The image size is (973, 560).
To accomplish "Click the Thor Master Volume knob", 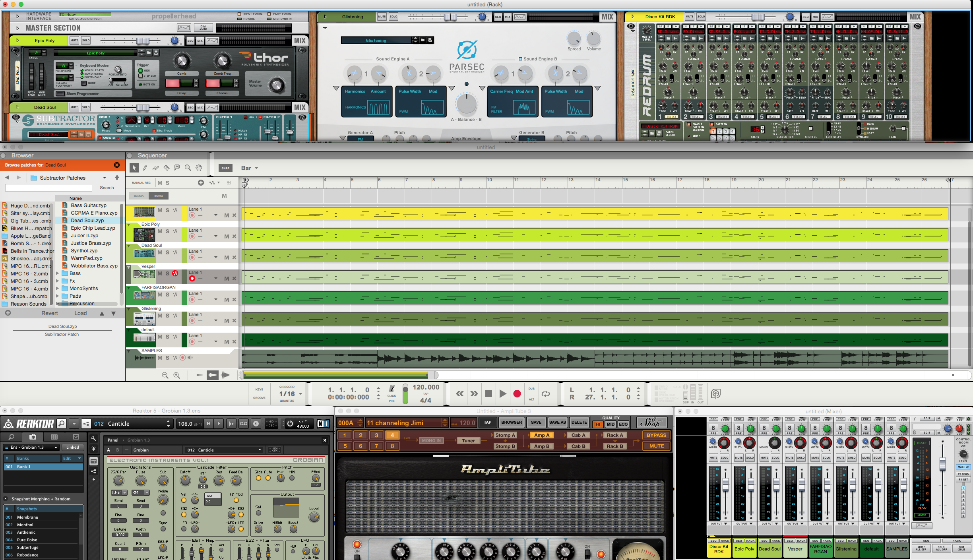I will 277,85.
